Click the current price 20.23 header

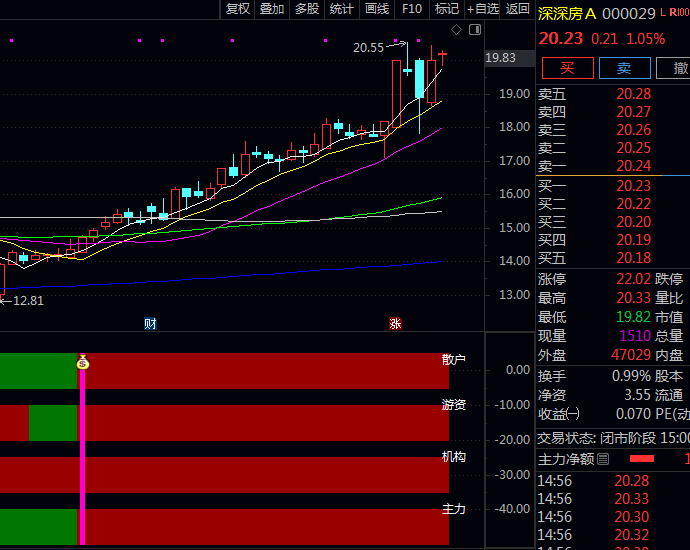(x=561, y=39)
